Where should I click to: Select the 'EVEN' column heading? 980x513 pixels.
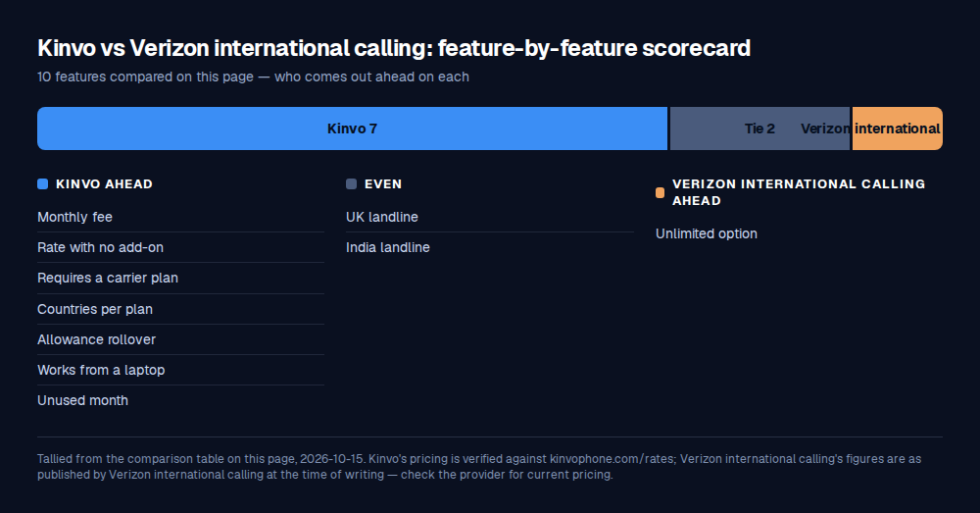(383, 184)
